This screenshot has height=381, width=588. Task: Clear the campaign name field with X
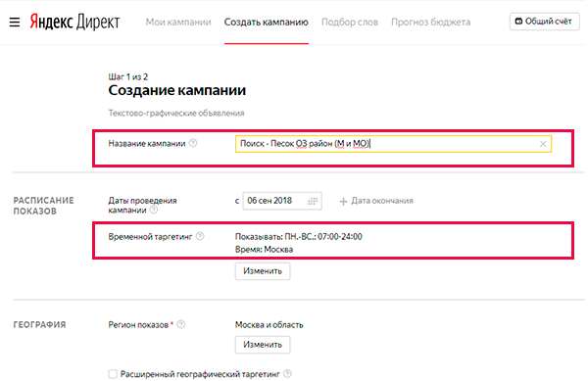[543, 144]
